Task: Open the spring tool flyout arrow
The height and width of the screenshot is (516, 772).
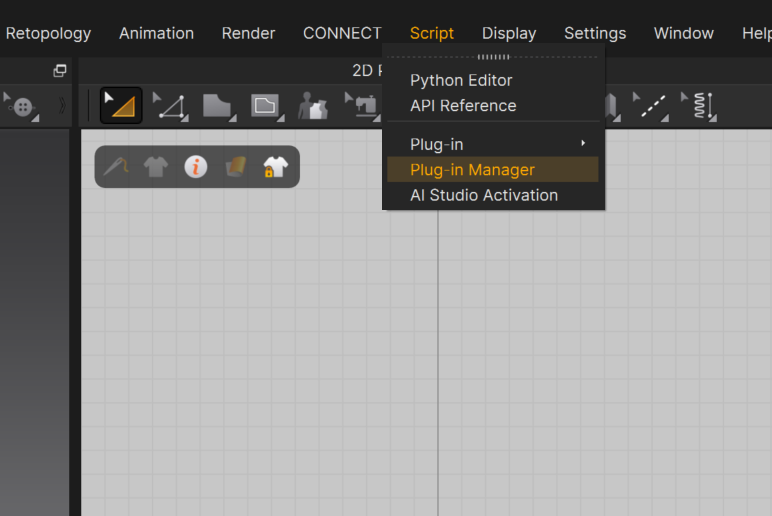Action: (x=713, y=118)
